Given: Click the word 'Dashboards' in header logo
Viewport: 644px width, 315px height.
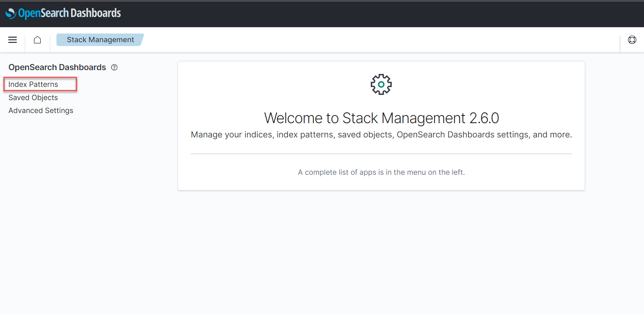Looking at the screenshot, I should (96, 13).
